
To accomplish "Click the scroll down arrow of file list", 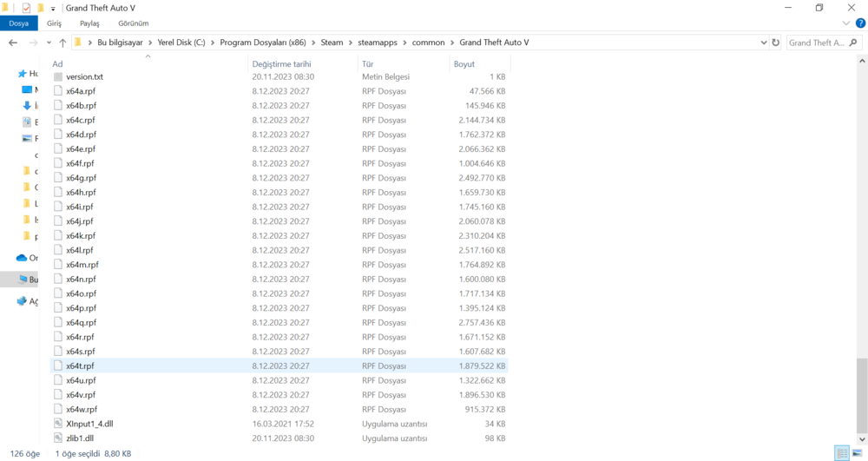I will click(862, 439).
